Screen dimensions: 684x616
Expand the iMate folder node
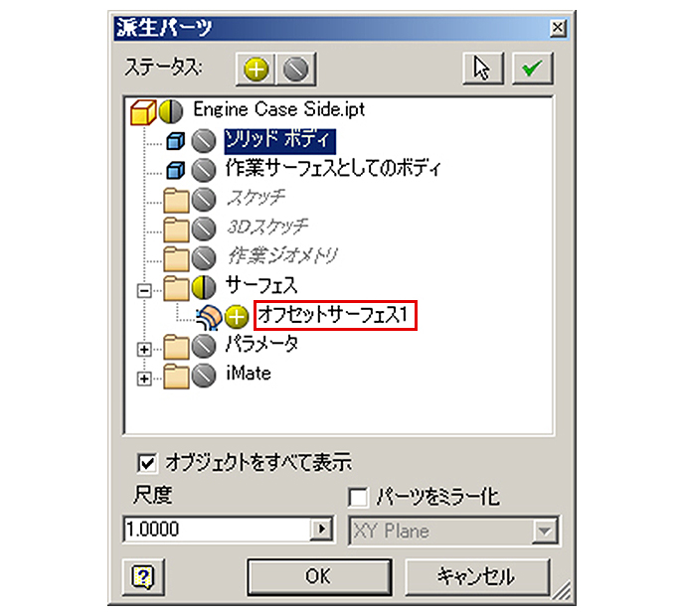click(x=144, y=379)
